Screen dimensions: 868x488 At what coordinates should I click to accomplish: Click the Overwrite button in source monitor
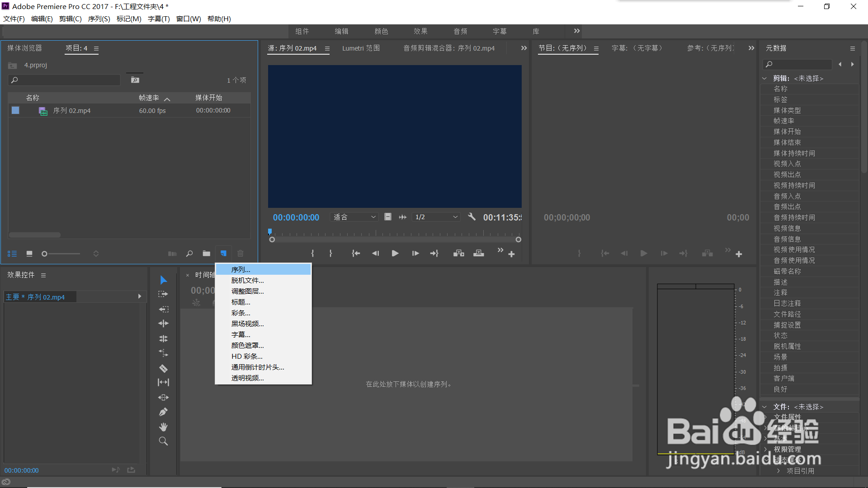pyautogui.click(x=479, y=253)
